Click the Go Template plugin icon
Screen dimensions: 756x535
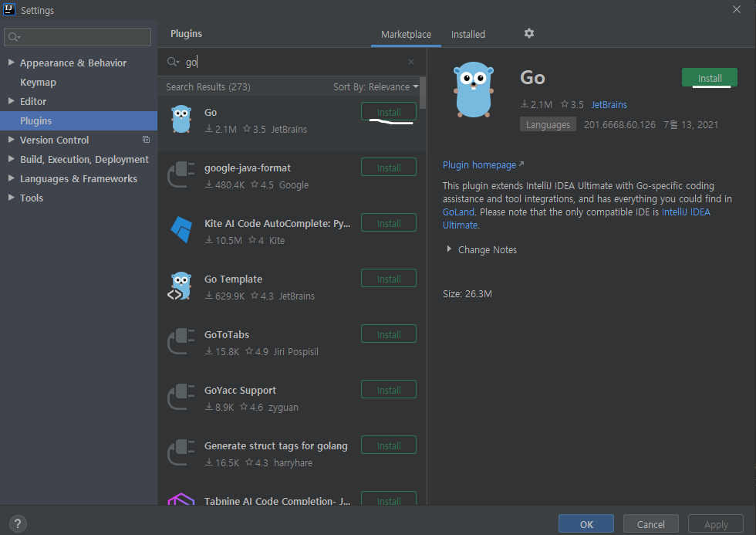point(181,286)
